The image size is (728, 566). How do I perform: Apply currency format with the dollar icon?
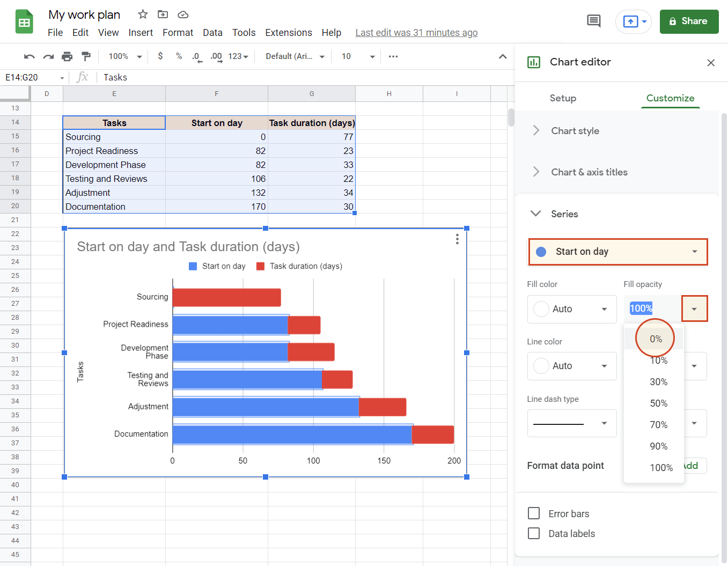click(160, 56)
